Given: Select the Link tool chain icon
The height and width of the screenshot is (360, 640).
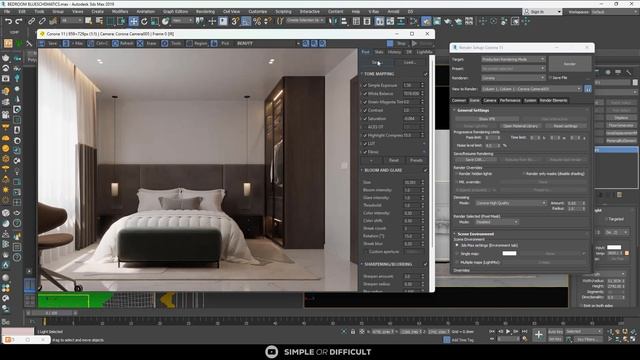Looking at the screenshot, I should [31, 21].
